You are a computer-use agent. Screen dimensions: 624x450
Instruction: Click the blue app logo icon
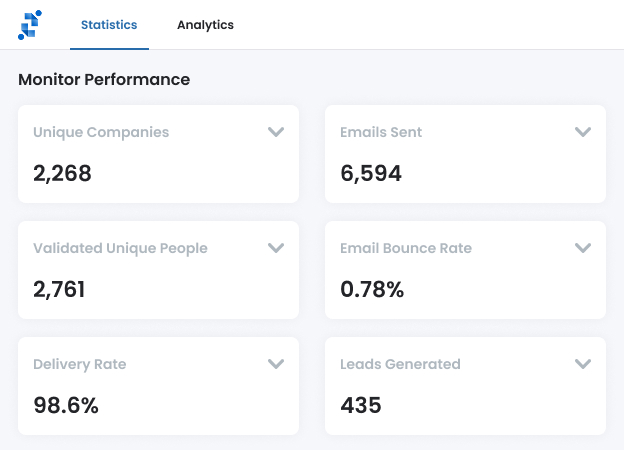coord(30,25)
